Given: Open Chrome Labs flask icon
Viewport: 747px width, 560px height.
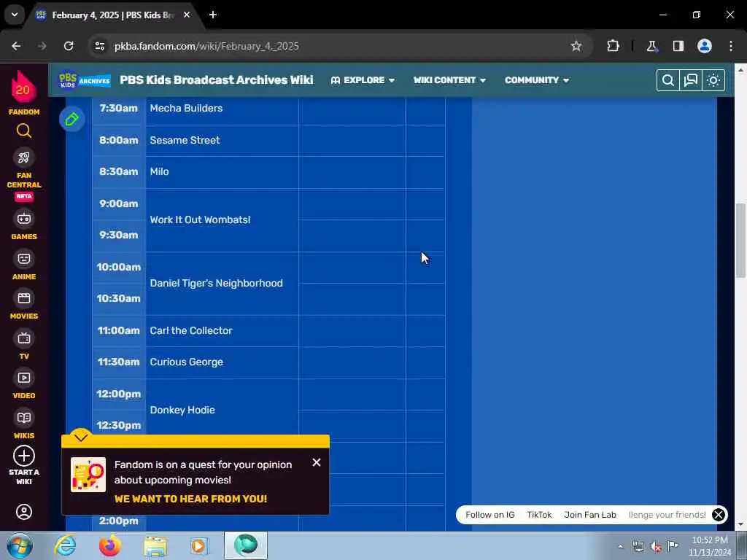Looking at the screenshot, I should click(x=651, y=46).
